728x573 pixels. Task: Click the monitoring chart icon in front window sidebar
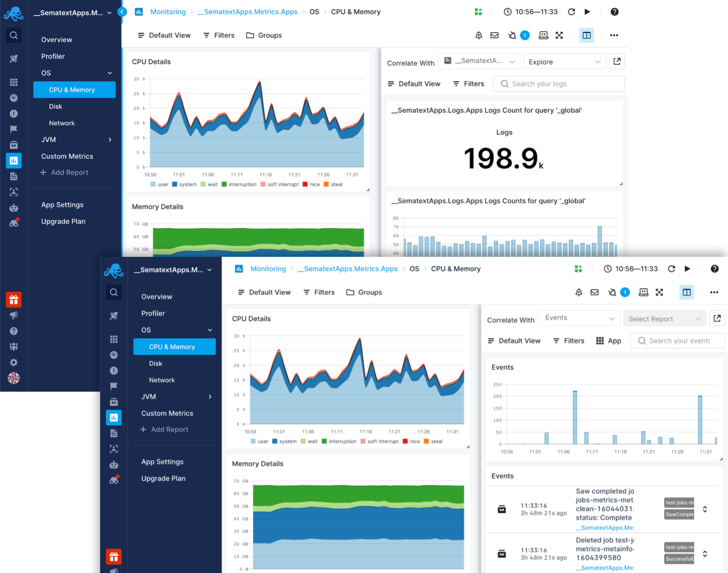click(x=114, y=418)
